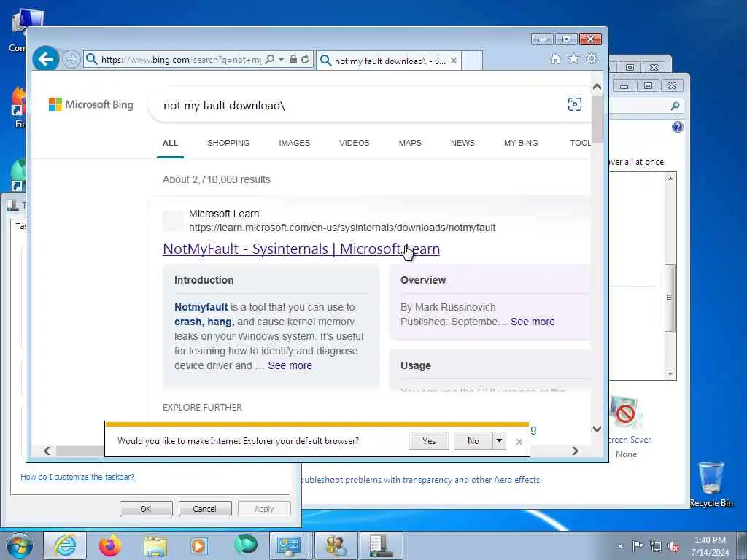Screen dimensions: 747x560
Task: Open Windows Media Player taskbar icon
Action: coord(199,545)
